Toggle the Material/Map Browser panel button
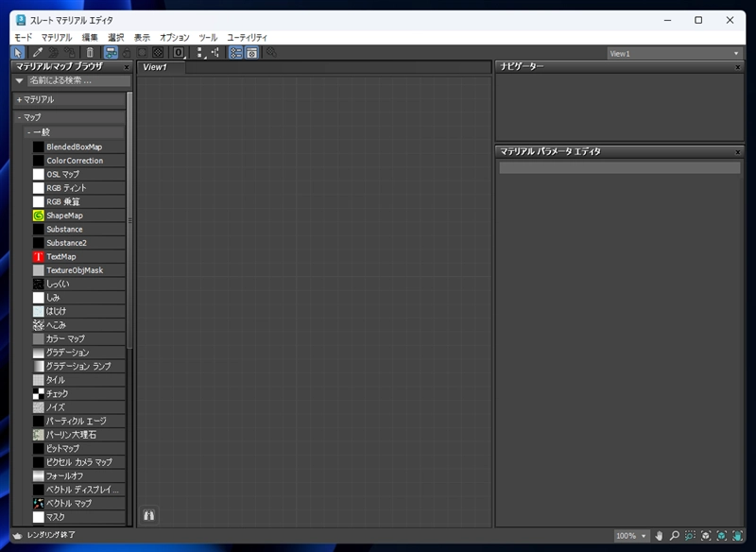 click(x=235, y=53)
